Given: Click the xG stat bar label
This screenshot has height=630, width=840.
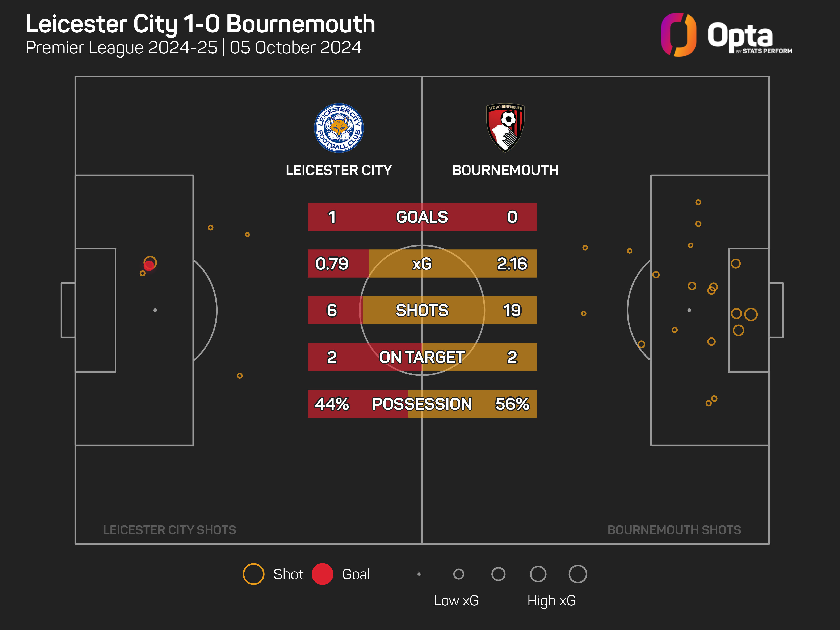Looking at the screenshot, I should point(422,264).
